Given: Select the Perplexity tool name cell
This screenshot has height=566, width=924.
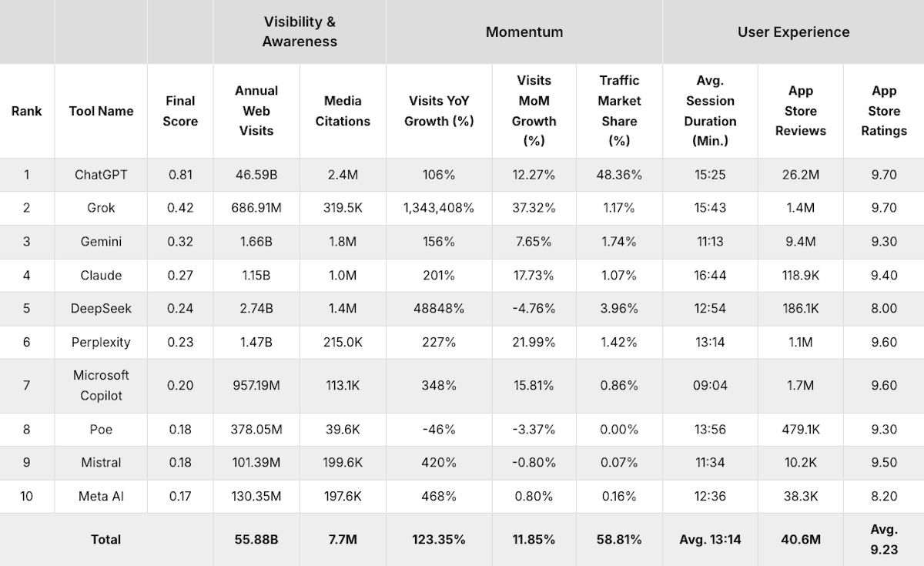Looking at the screenshot, I should 101,342.
